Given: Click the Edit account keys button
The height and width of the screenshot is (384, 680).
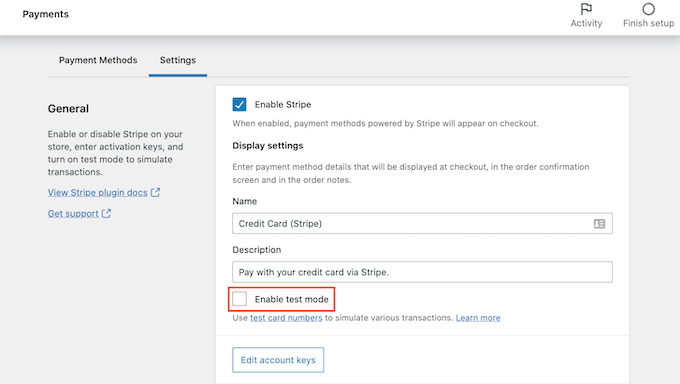Looking at the screenshot, I should 278,360.
